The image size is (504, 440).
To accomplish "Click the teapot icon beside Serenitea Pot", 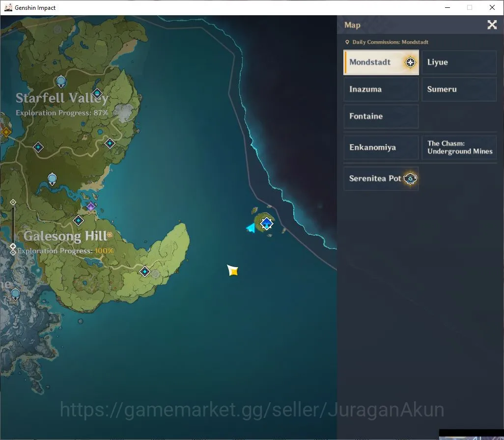I will (410, 179).
